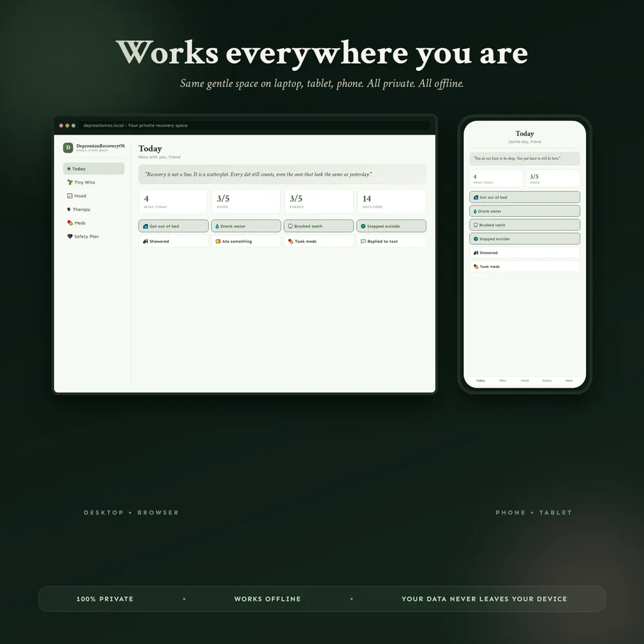
Task: Click the chart icon beside Mood in sidebar
Action: tap(70, 196)
